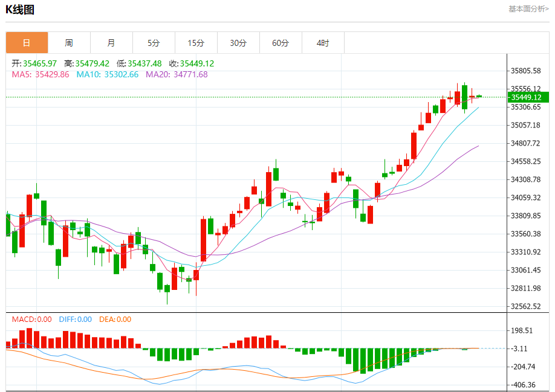Click the MA20 value 34771.68
Image resolution: width=555 pixels, height=392 pixels.
(x=190, y=74)
